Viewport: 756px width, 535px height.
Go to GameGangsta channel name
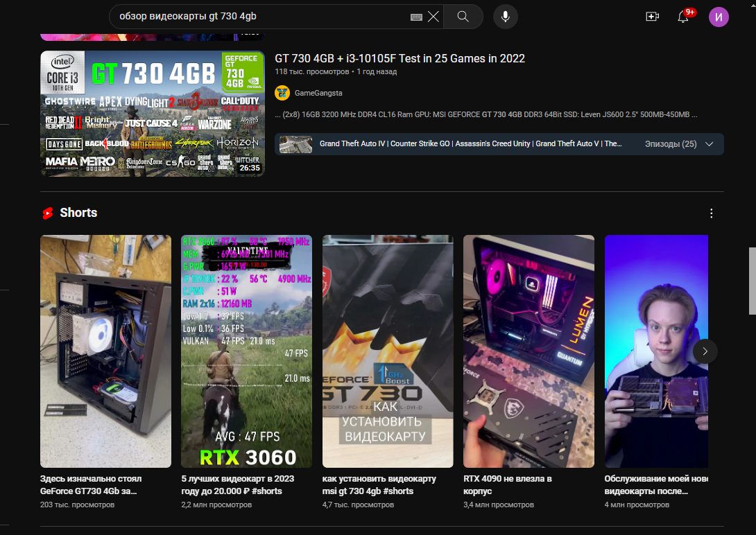[318, 93]
